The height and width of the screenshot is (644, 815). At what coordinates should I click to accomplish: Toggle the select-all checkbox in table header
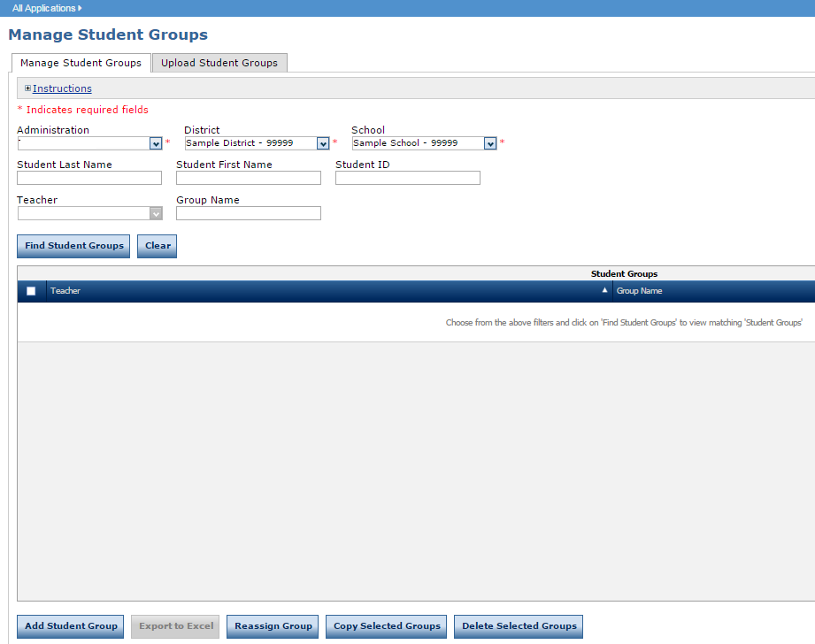tap(31, 291)
